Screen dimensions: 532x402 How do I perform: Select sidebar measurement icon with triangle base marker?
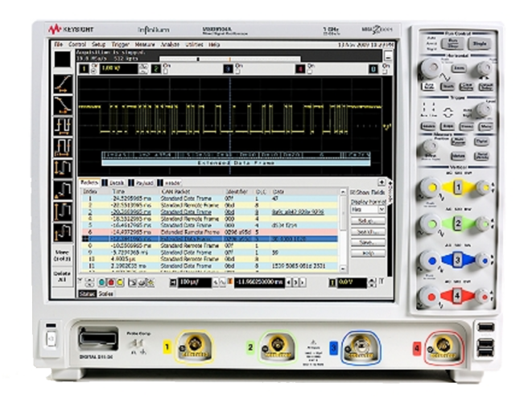click(63, 191)
